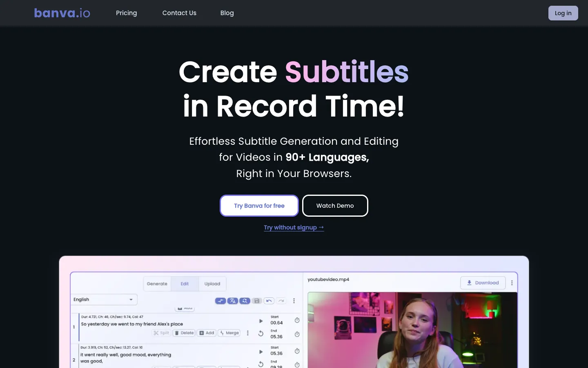
Task: Click text "So yesterday we went to my friend Alex's place"
Action: click(132, 324)
